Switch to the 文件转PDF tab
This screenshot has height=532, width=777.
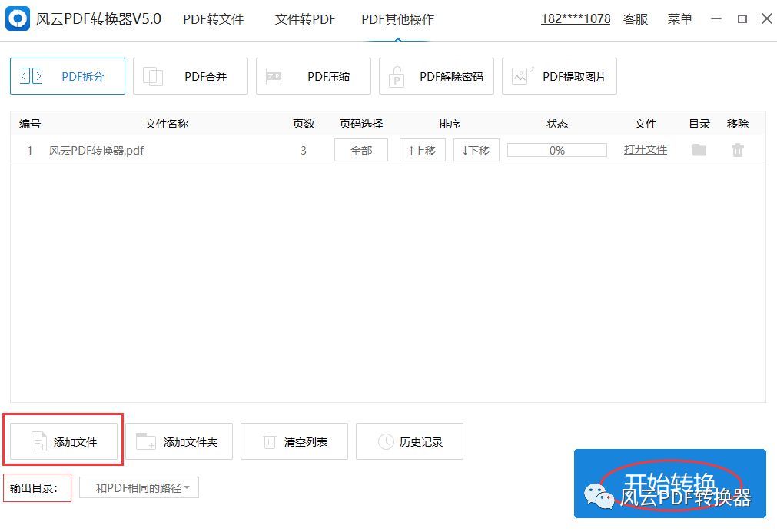[x=304, y=19]
